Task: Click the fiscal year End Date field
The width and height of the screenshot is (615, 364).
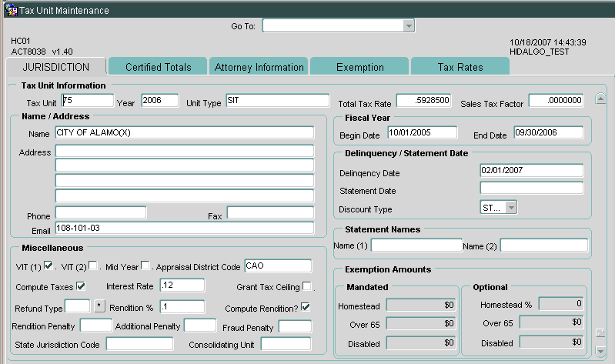Action: [549, 132]
